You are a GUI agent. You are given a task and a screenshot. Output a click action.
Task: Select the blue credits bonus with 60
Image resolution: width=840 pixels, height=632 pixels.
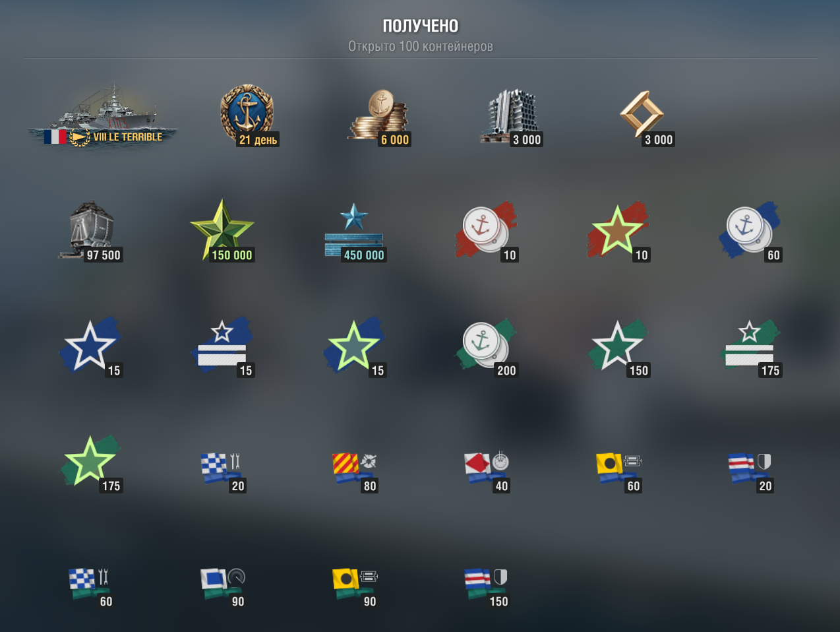[750, 231]
